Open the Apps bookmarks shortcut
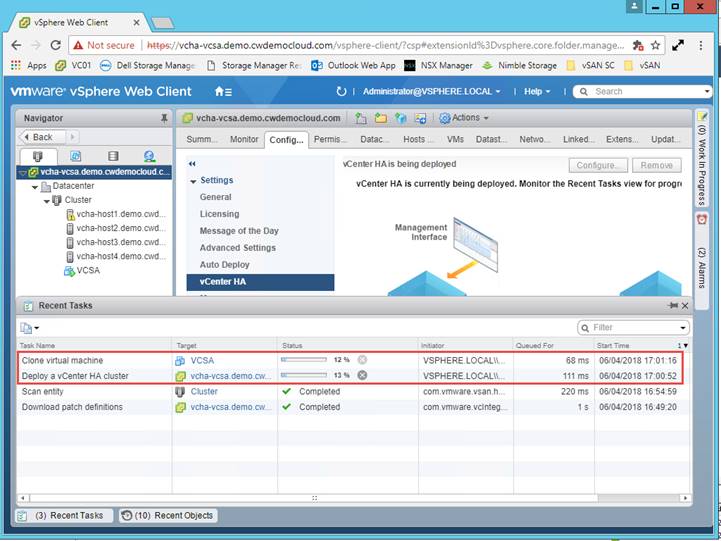The height and width of the screenshot is (541, 721). coord(29,65)
